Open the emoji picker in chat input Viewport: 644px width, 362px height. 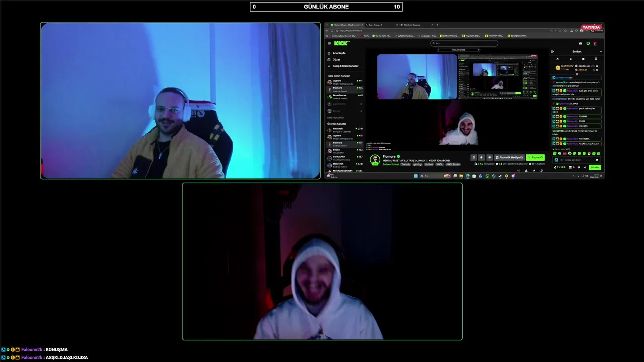(597, 160)
